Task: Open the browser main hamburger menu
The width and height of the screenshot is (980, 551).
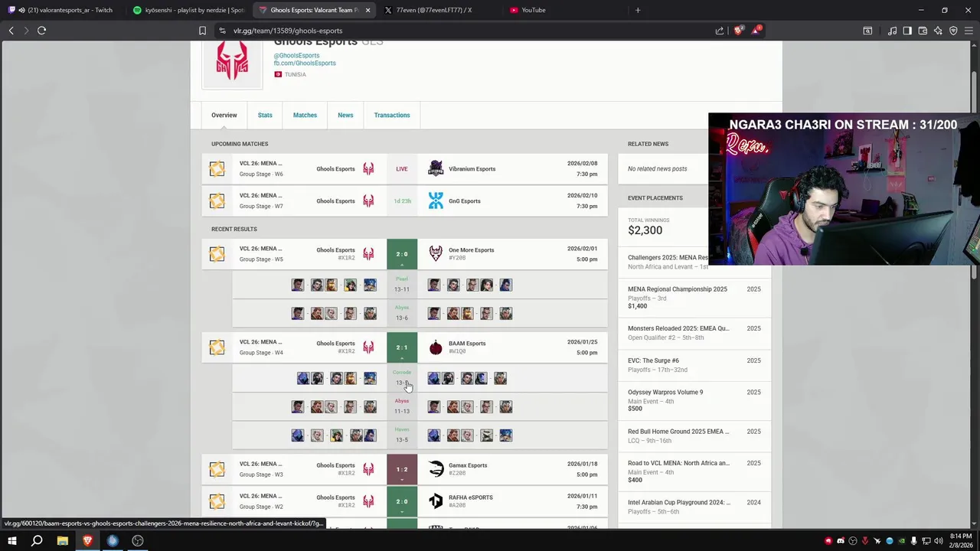Action: pos(969,31)
